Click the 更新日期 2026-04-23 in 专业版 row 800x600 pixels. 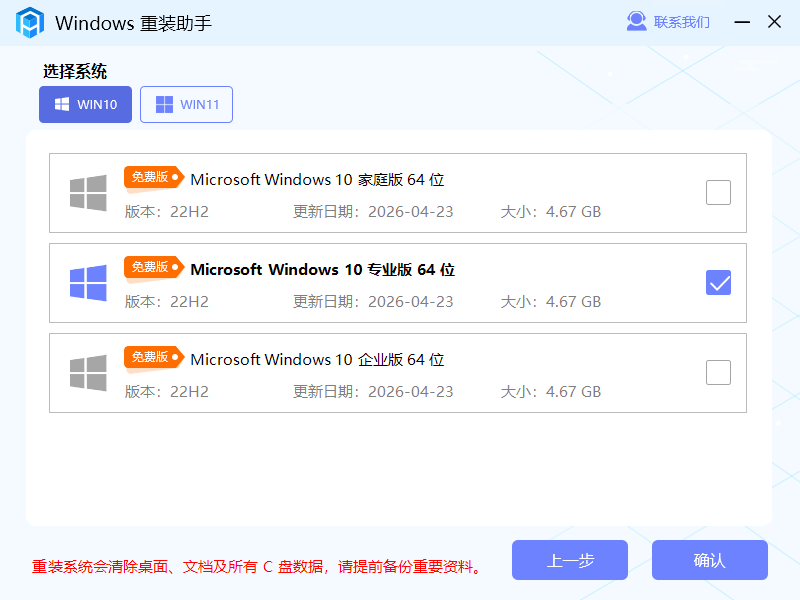pos(373,302)
